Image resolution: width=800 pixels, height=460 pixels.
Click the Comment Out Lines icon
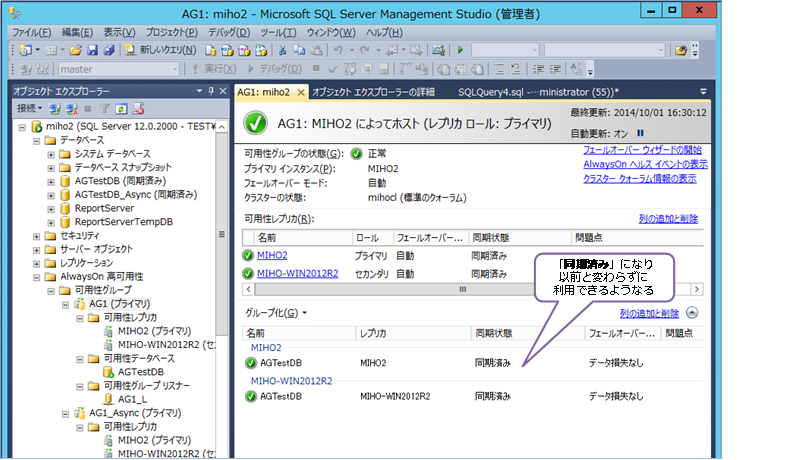point(499,69)
